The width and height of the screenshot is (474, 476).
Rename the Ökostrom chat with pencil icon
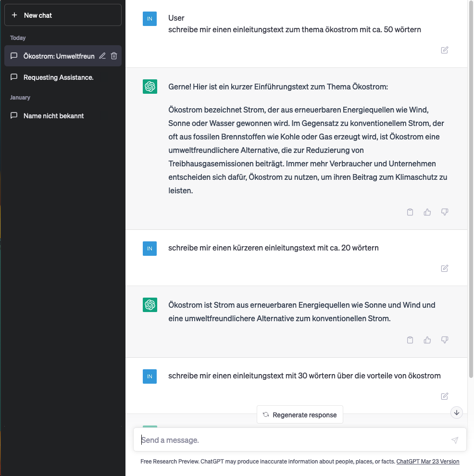102,56
